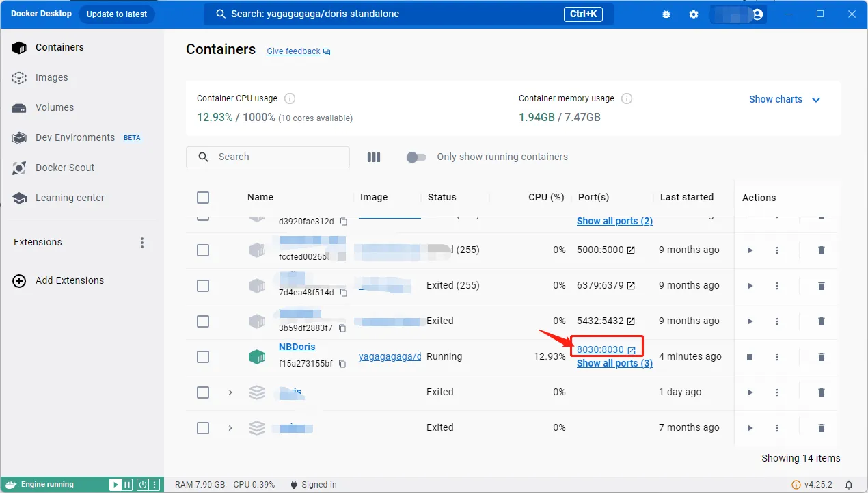Start the stack last started 1 day ago
The width and height of the screenshot is (868, 493).
pos(750,392)
